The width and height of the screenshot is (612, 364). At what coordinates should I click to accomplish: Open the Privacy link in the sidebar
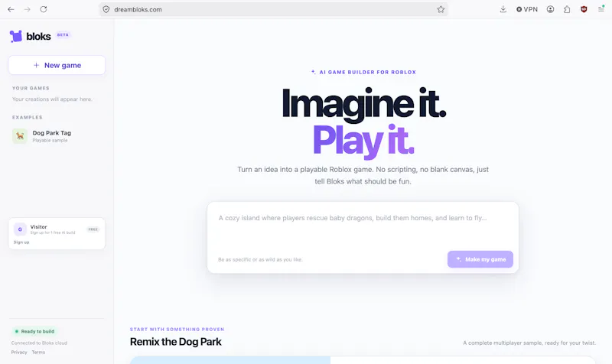pos(19,353)
